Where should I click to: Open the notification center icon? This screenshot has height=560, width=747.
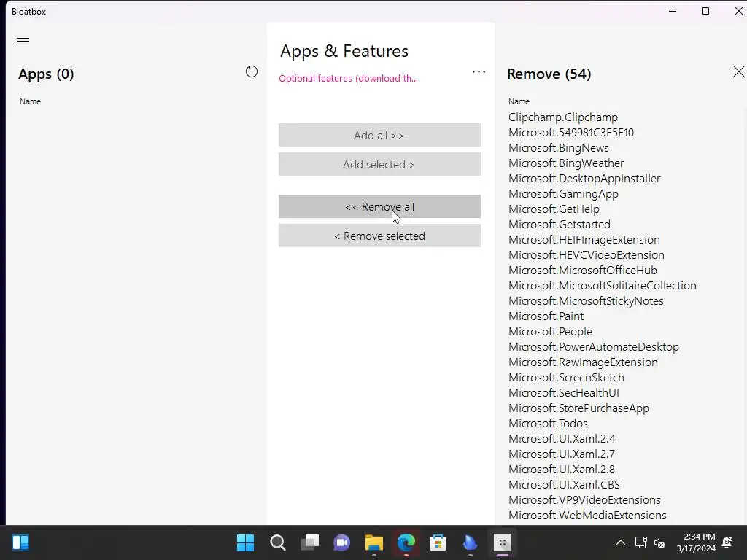pyautogui.click(x=727, y=542)
